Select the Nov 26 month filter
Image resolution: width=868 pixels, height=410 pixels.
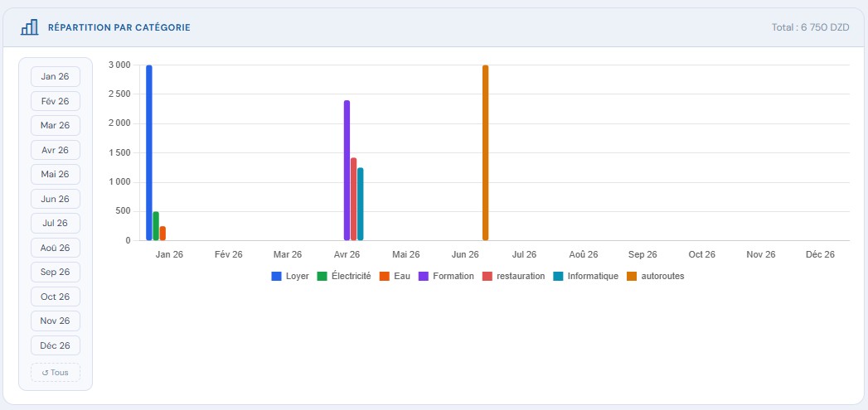point(56,321)
